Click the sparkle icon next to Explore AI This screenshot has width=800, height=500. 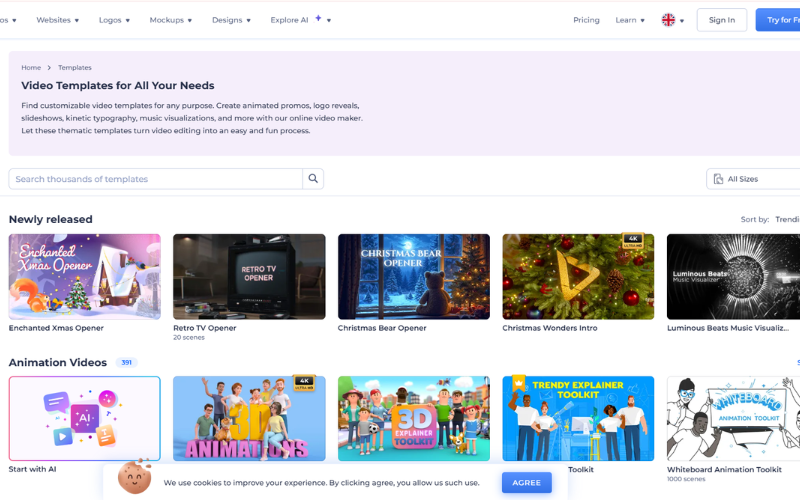[318, 18]
